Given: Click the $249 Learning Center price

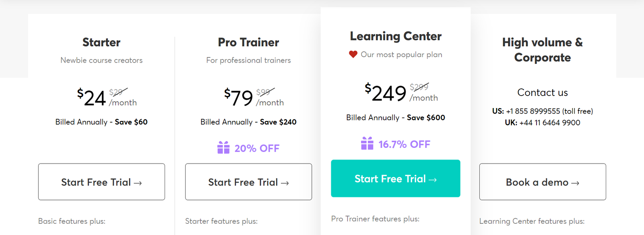Looking at the screenshot, I should coord(386,93).
